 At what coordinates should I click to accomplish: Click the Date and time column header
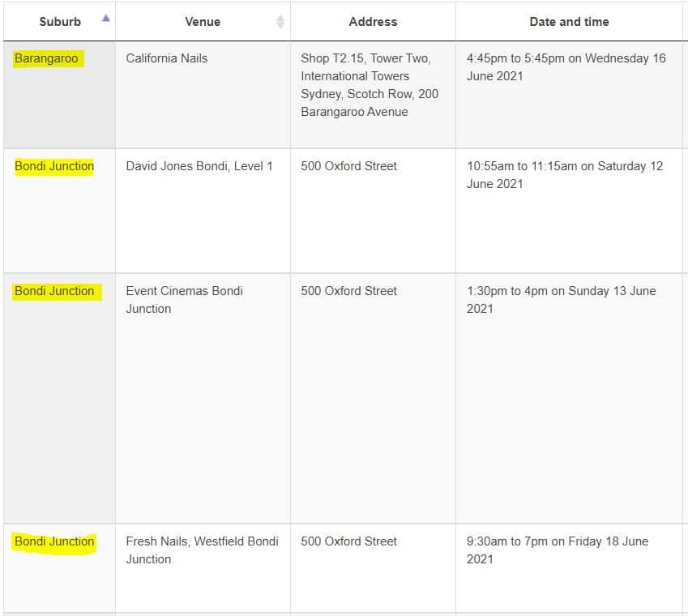(570, 22)
